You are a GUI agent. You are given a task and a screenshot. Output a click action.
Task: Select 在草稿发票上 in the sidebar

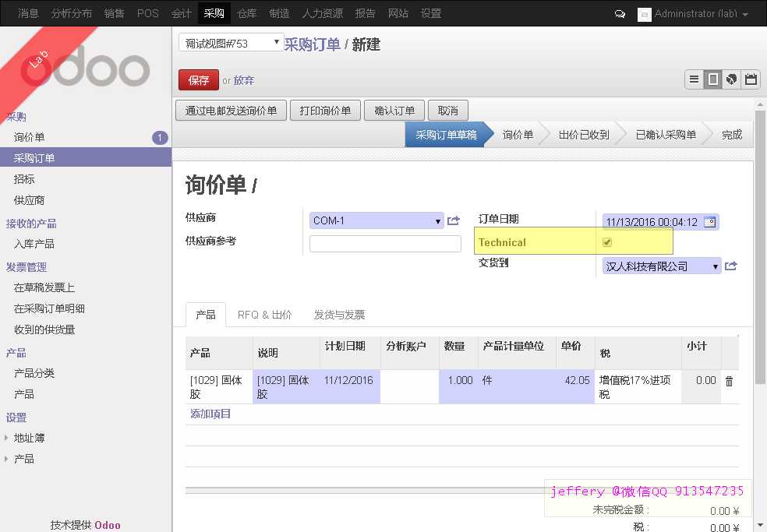coord(44,287)
